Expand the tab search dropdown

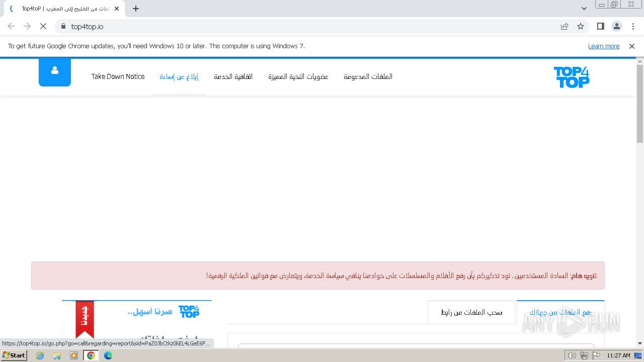584,9
